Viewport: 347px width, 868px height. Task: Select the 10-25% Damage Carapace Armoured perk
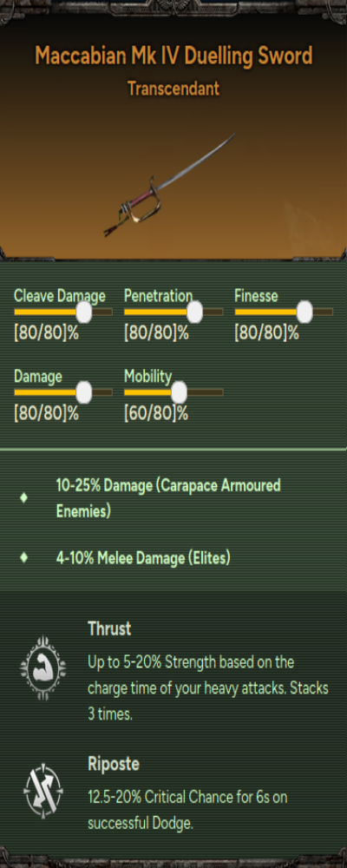click(168, 498)
